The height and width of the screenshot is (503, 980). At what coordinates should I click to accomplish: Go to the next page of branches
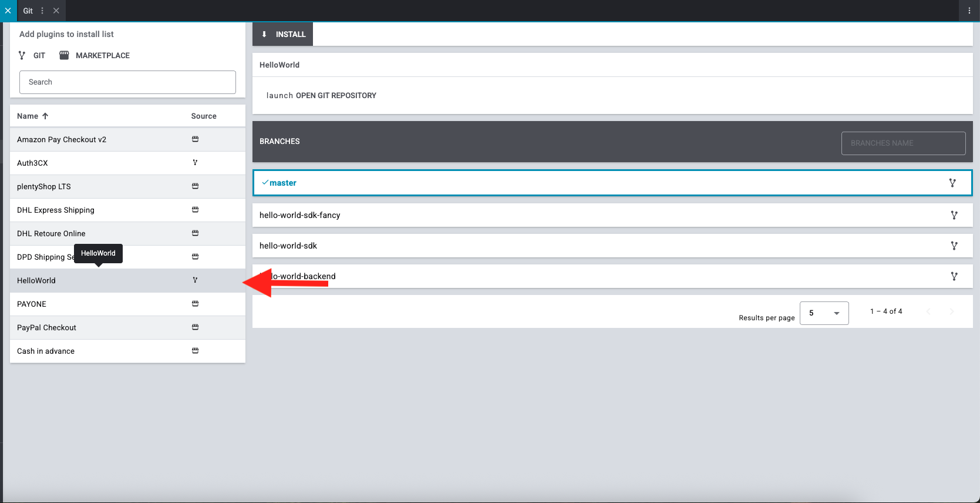[952, 311]
